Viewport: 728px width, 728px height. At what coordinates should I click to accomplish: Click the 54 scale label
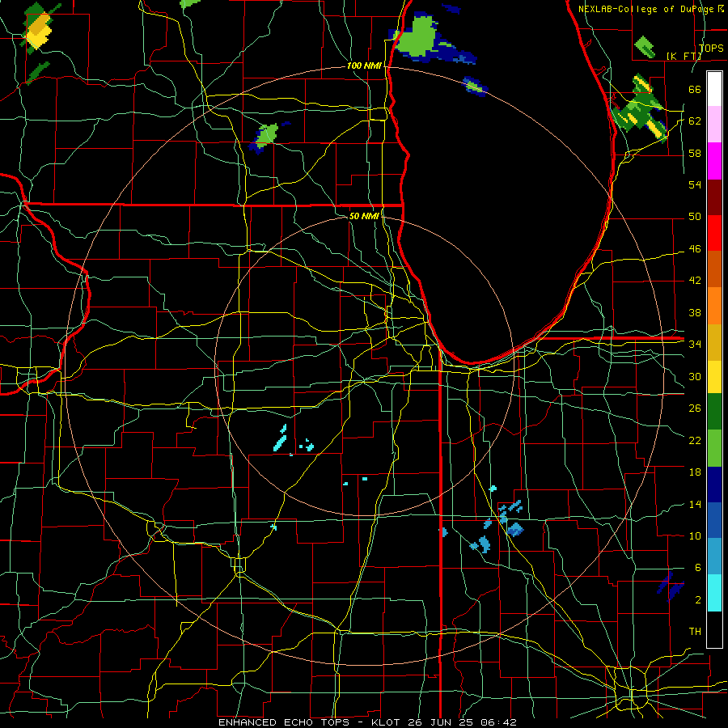pyautogui.click(x=695, y=184)
